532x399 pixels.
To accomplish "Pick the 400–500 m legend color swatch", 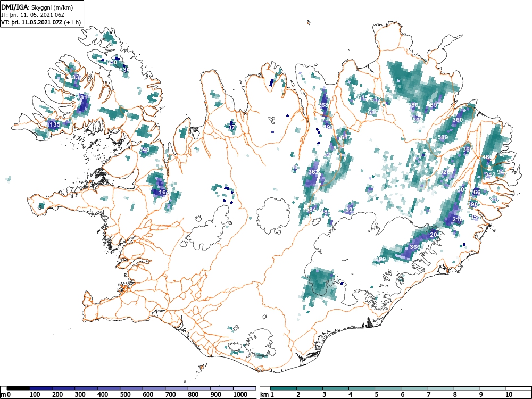I will click(x=109, y=388).
